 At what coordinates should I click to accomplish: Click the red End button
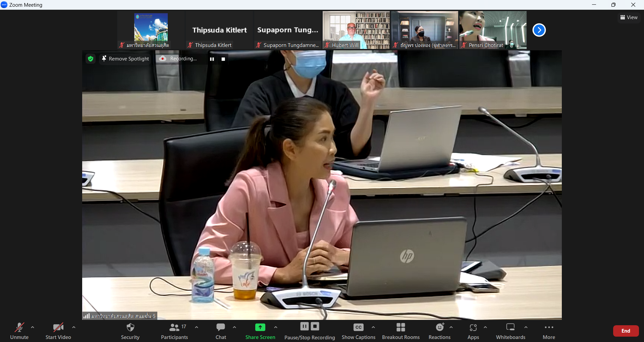point(626,331)
